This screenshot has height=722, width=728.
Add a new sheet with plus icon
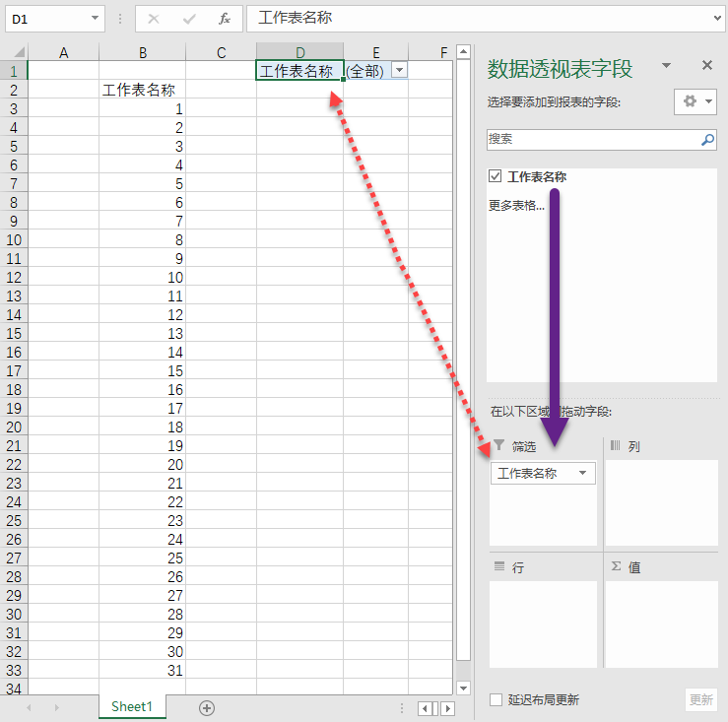[x=207, y=707]
